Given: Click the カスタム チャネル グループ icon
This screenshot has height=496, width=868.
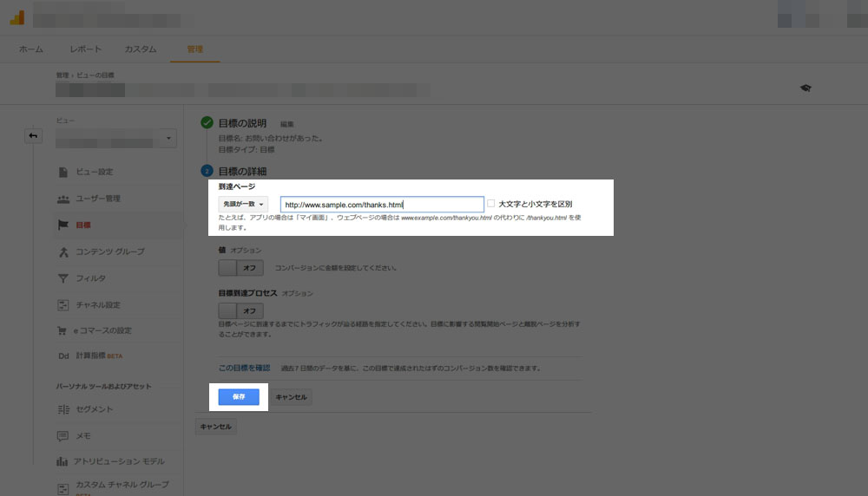Looking at the screenshot, I should (x=63, y=489).
